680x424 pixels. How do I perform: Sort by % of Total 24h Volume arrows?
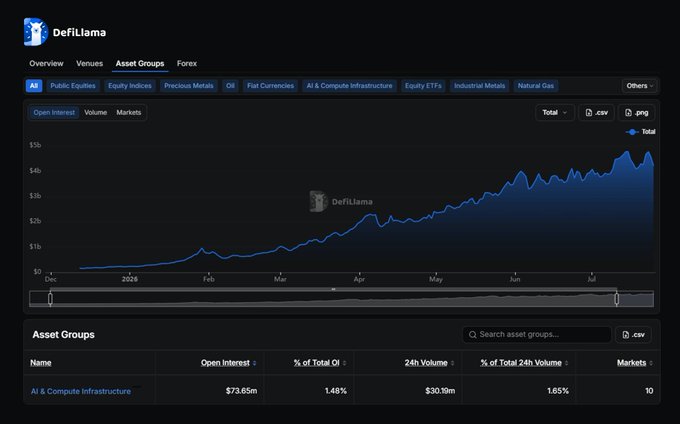point(566,363)
